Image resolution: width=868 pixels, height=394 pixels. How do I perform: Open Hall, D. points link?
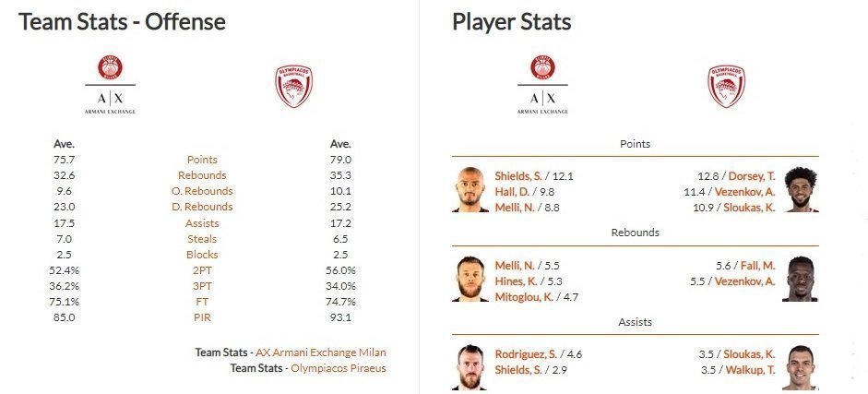(512, 192)
